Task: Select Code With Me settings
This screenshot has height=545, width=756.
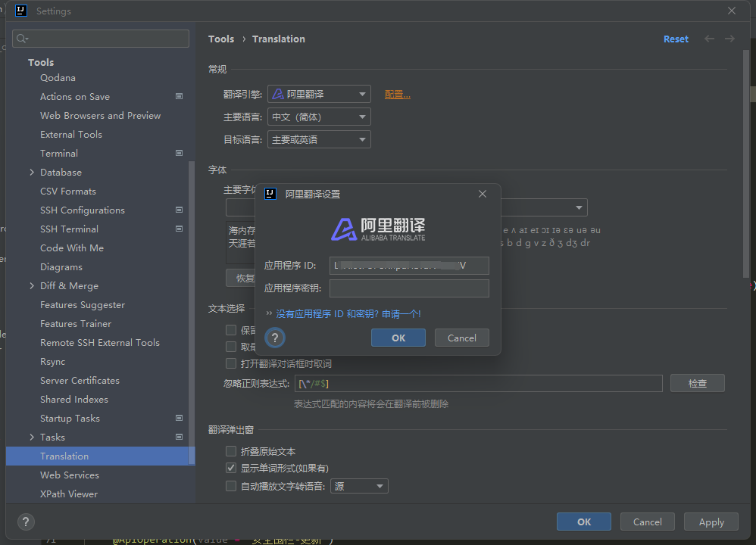Action: (72, 248)
